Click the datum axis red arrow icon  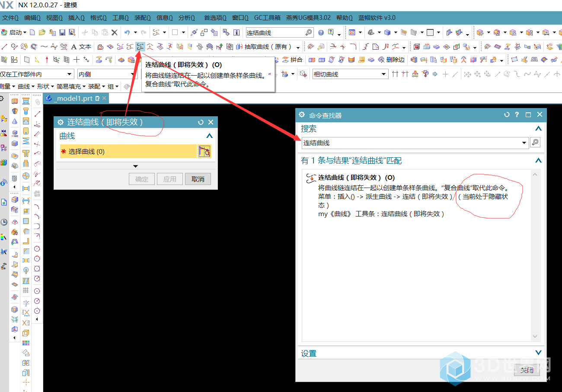coord(47,60)
